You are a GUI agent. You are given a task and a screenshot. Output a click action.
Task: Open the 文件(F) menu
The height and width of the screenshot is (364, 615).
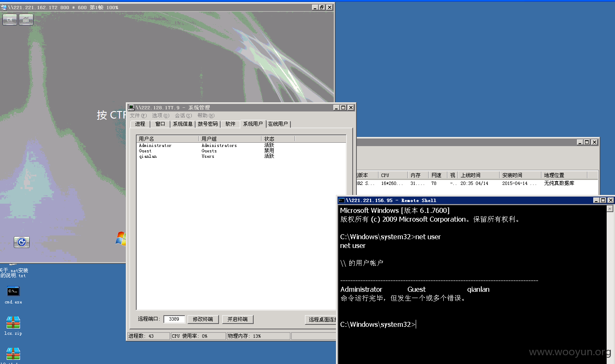138,116
